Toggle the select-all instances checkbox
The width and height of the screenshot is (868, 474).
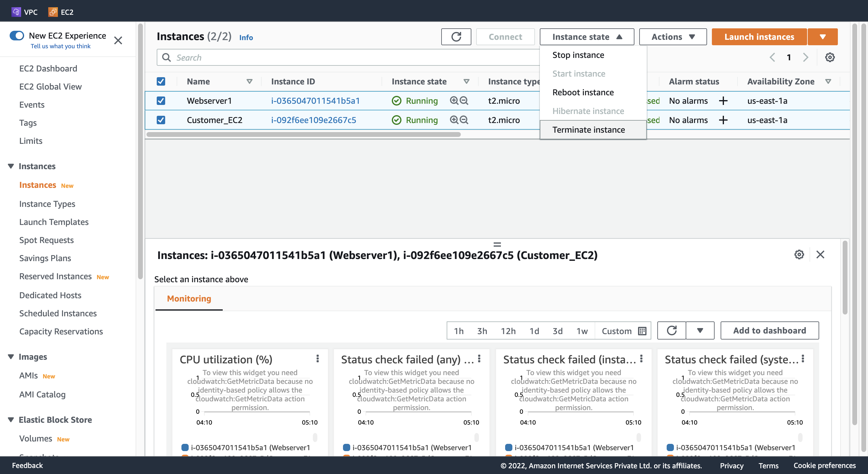click(x=161, y=81)
